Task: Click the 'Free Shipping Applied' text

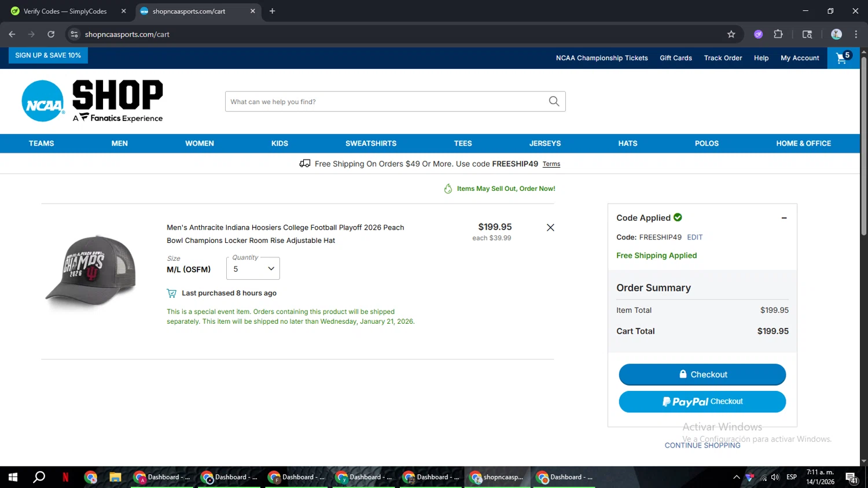Action: [x=657, y=256]
